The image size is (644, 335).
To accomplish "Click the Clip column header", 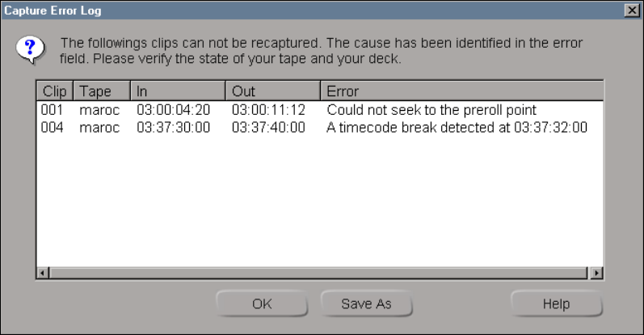I will pos(54,91).
